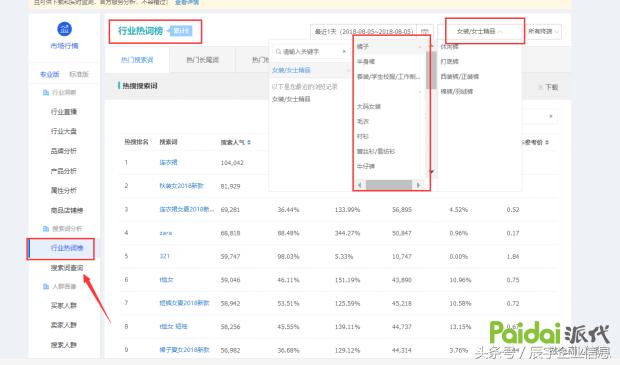Switch to the 标准版 view
620x365 pixels.
79,74
